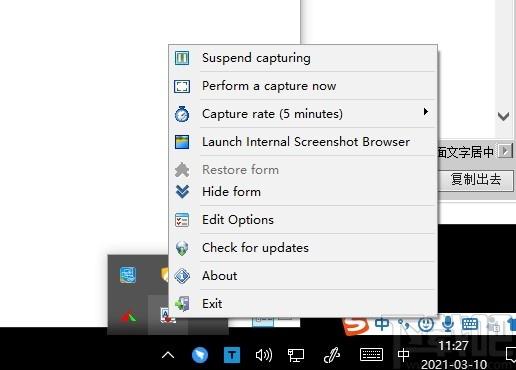The width and height of the screenshot is (516, 370).
Task: Show hidden tray icons with the taskbar chevron
Action: coord(168,355)
